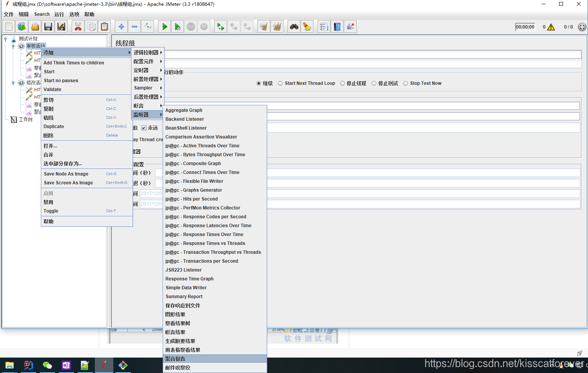The width and height of the screenshot is (588, 373).
Task: Click the Save As icon
Action: click(x=61, y=27)
